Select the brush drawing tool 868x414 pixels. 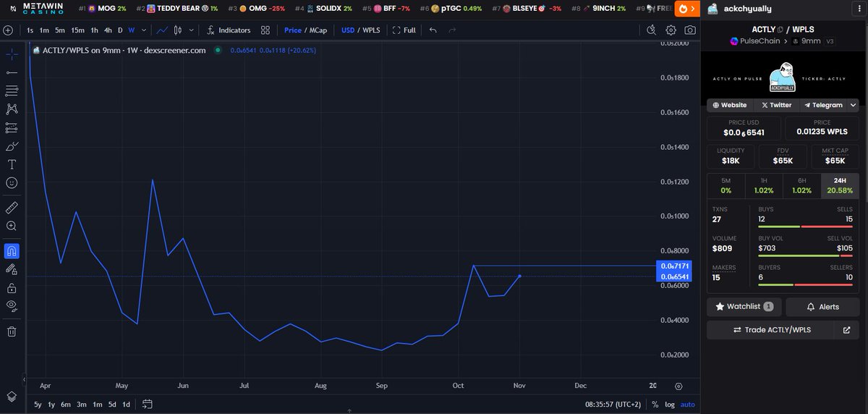(x=12, y=146)
